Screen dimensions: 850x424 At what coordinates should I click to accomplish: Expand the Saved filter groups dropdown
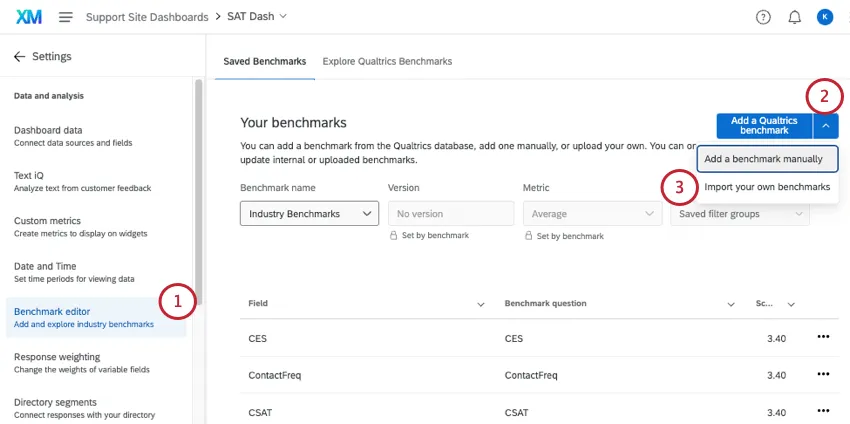740,214
